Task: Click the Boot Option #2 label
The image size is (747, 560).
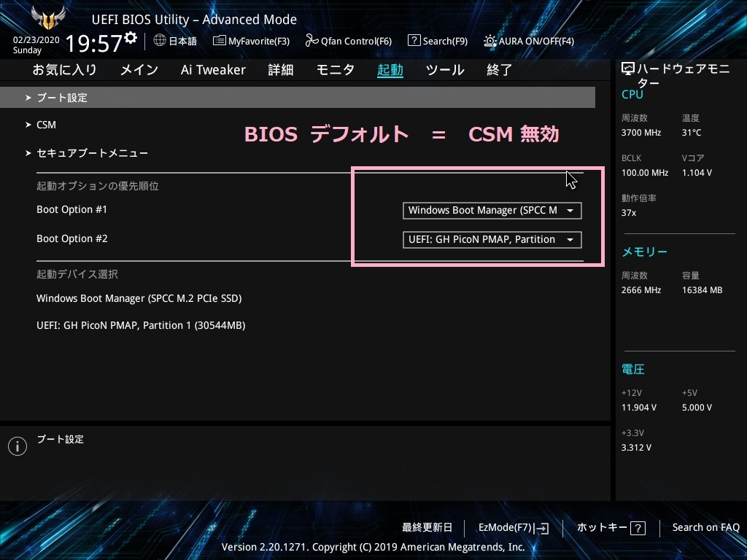Action: pyautogui.click(x=72, y=238)
